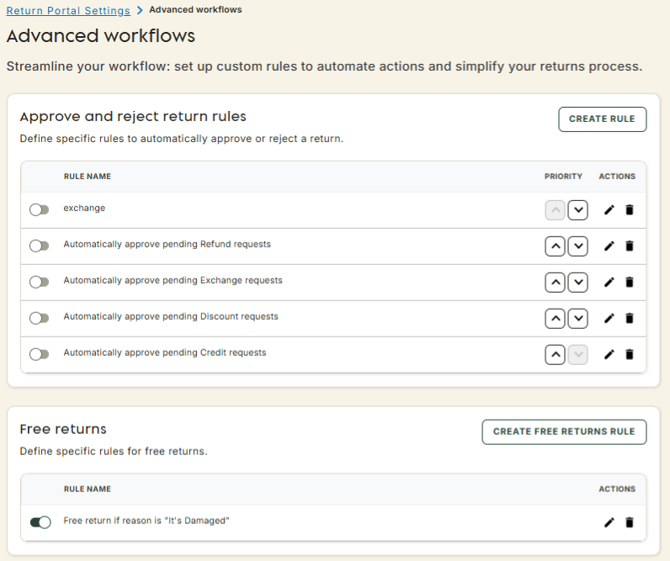This screenshot has height=561, width=670.
Task: Delete the pending Refund requests rule
Action: pyautogui.click(x=629, y=246)
